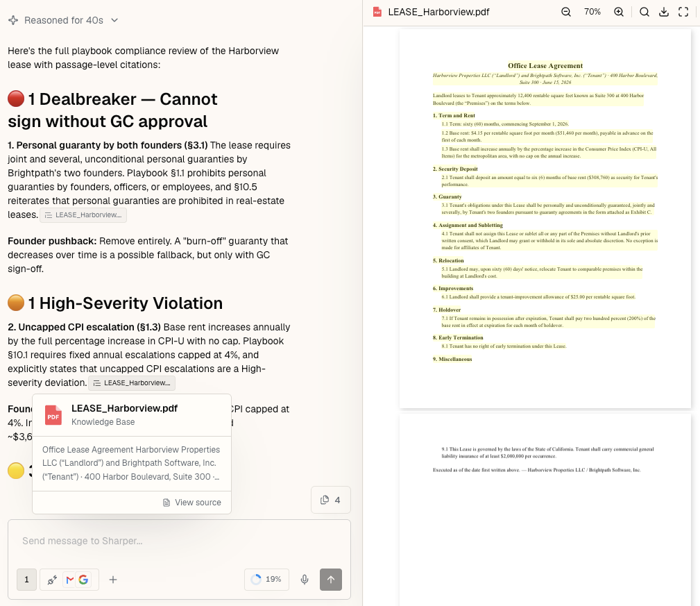
Task: Click the 19% context usage indicator
Action: 266,579
